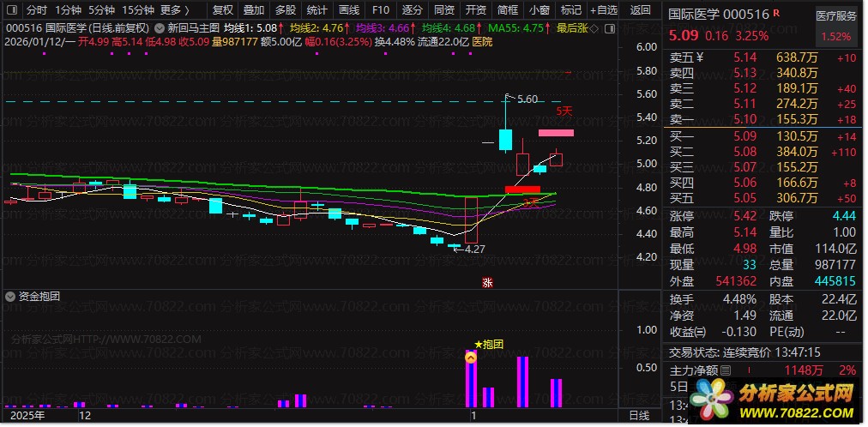Open the 小窗 mini window
Image resolution: width=868 pixels, height=427 pixels.
pyautogui.click(x=539, y=10)
